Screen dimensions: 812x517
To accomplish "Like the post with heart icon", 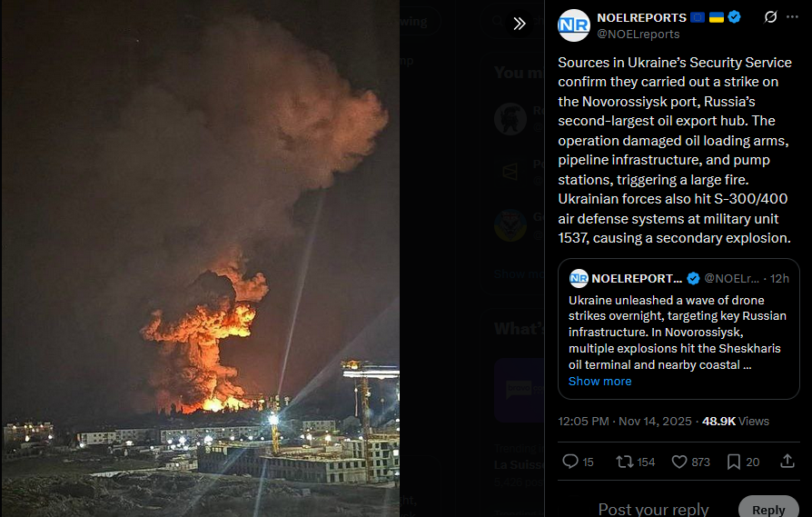I will click(678, 462).
